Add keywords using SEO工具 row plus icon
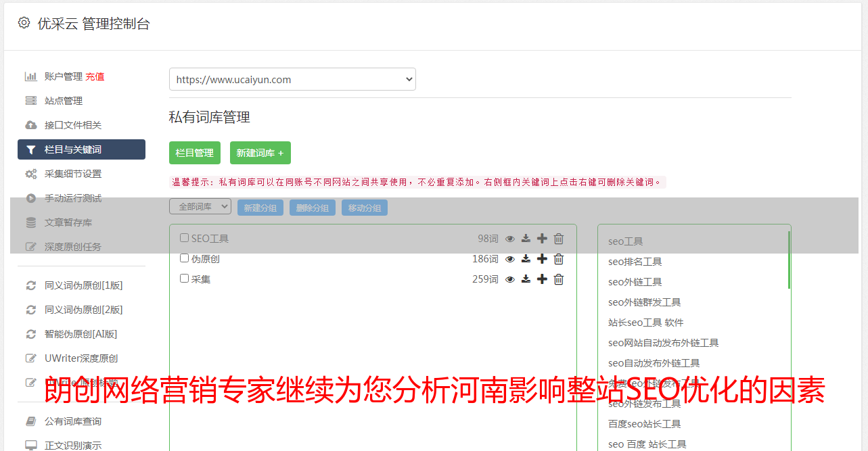 [542, 239]
